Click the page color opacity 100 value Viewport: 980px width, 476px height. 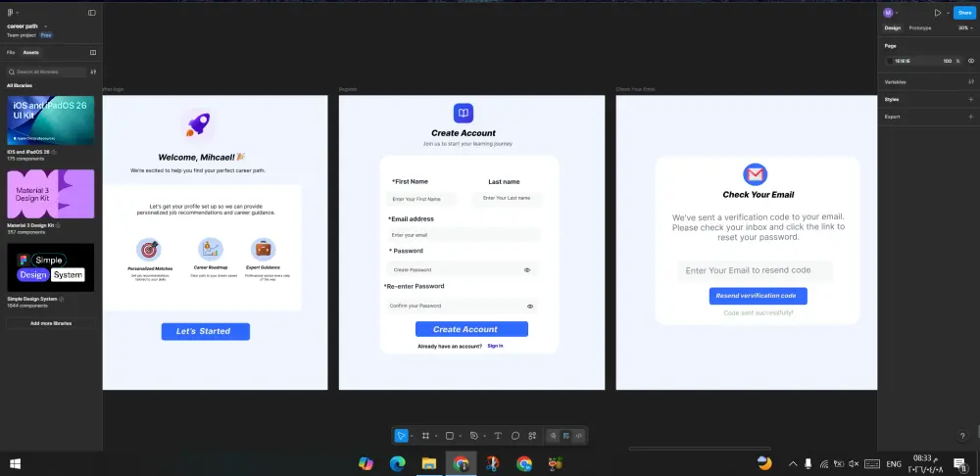click(947, 62)
